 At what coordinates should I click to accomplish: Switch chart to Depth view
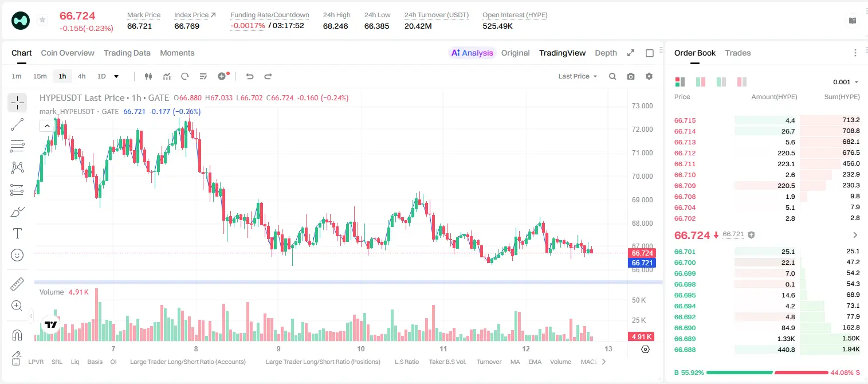click(x=606, y=53)
